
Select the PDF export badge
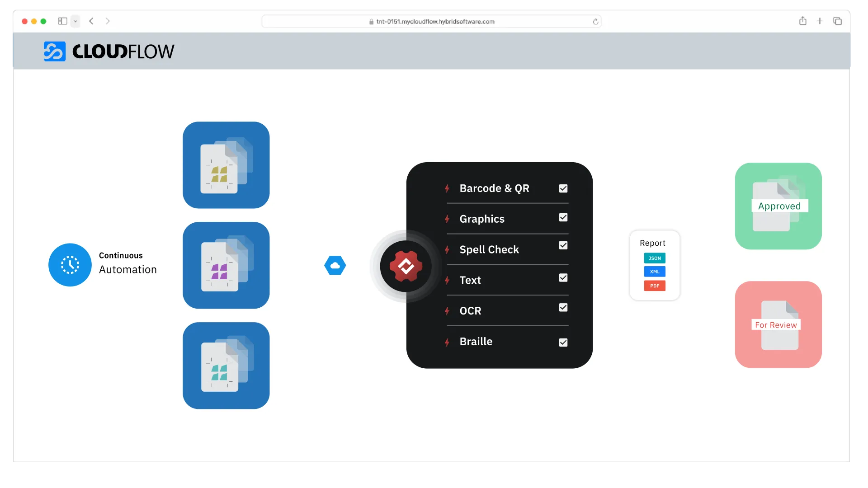coord(654,286)
